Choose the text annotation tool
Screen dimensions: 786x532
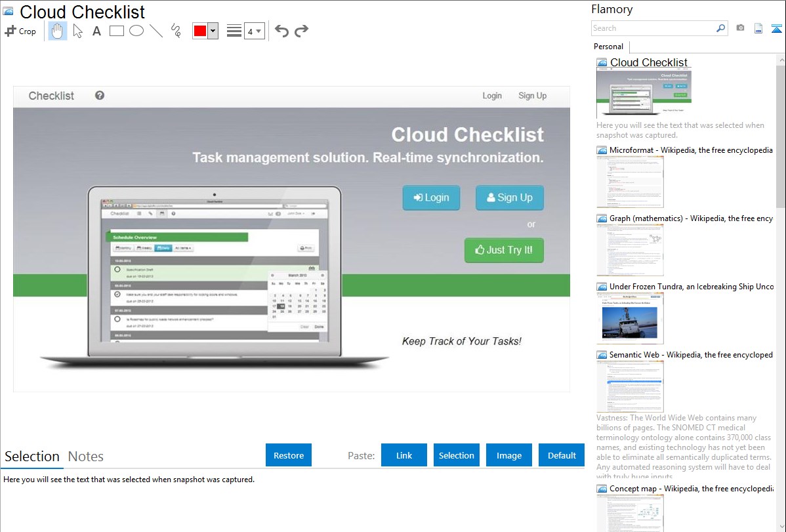[96, 31]
